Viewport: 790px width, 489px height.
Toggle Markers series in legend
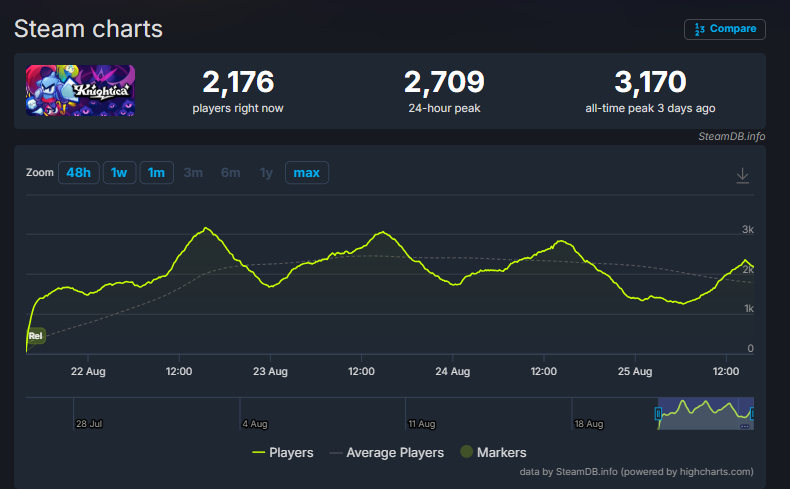tap(493, 452)
